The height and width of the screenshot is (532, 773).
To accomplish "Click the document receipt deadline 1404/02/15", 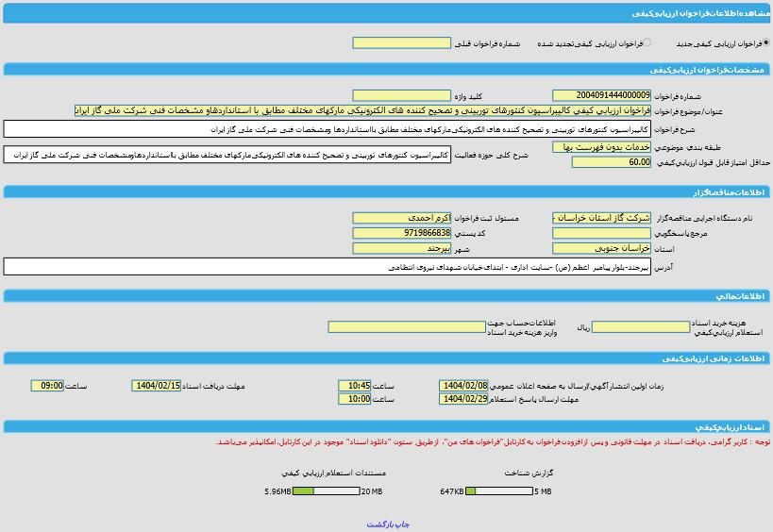I will [x=156, y=386].
